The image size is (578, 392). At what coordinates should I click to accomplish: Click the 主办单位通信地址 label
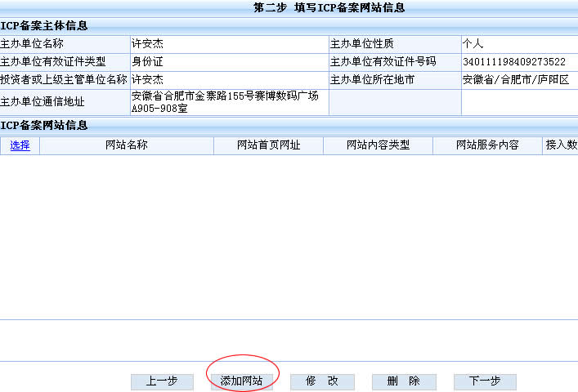43,102
